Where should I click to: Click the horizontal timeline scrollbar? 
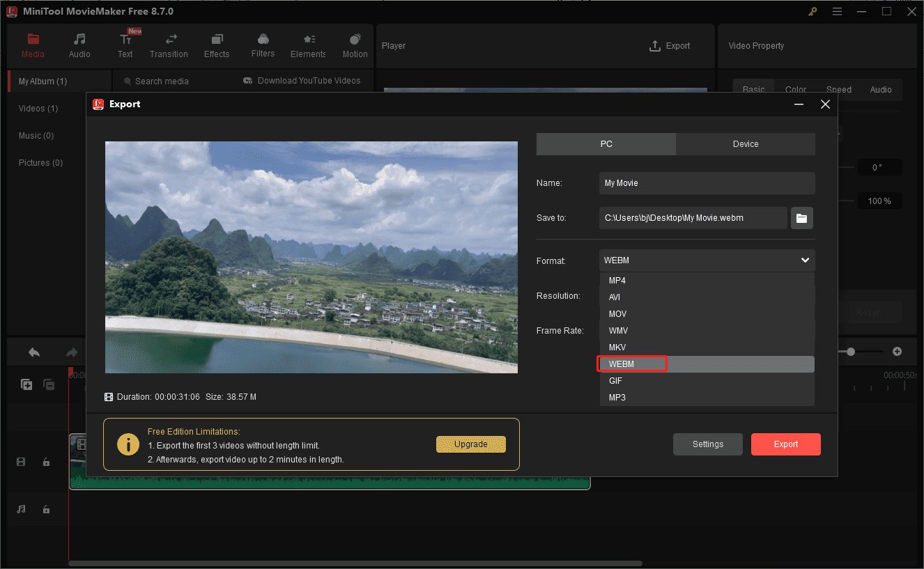[355, 563]
